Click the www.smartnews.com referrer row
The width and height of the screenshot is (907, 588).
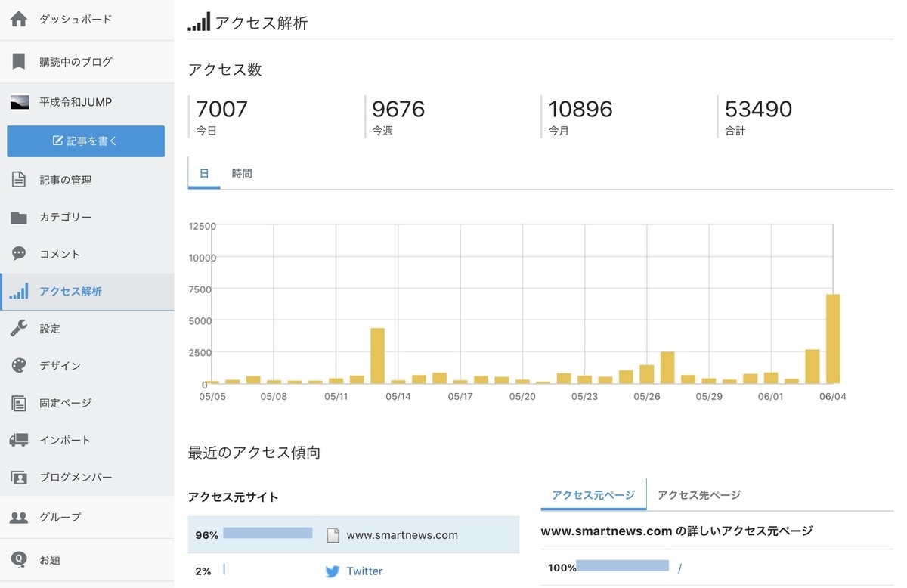[354, 535]
